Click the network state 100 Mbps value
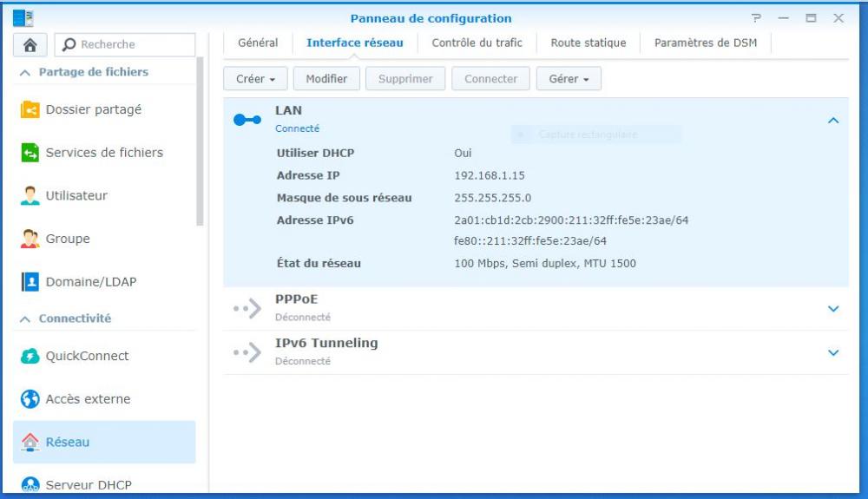Screen dimensions: 868x499 point(545,264)
